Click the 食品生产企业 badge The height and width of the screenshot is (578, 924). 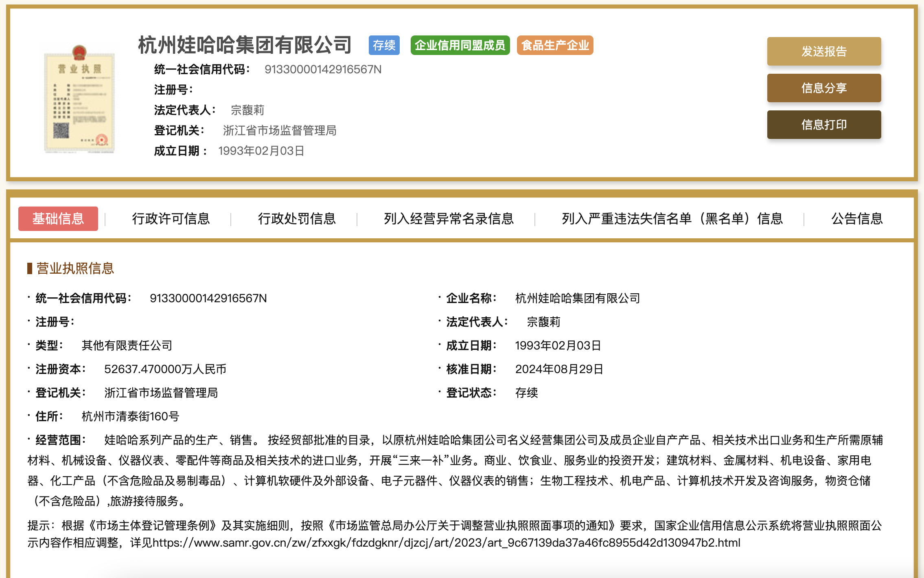[x=554, y=46]
